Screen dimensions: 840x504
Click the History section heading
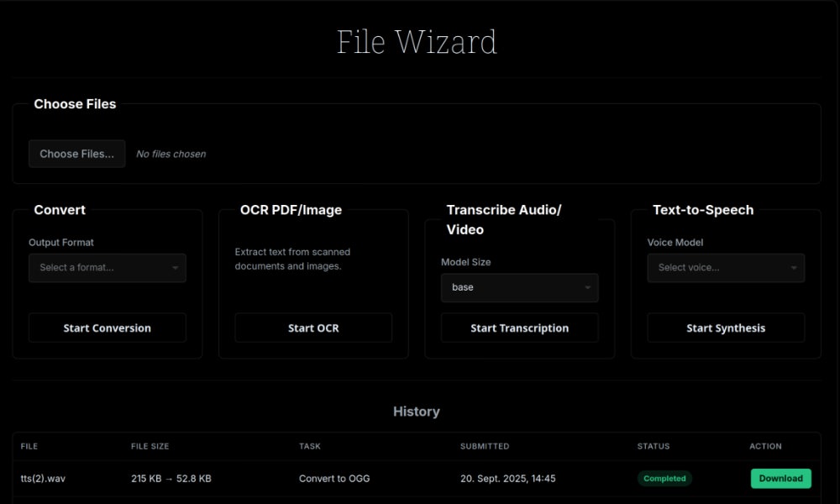tap(417, 412)
